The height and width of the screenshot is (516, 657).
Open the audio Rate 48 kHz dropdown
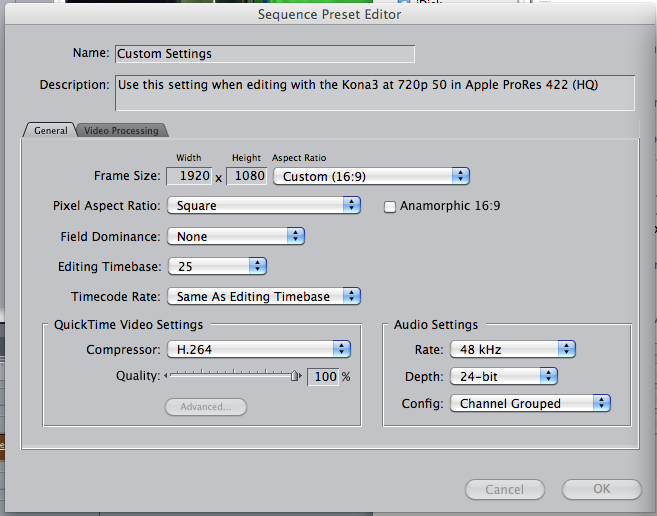513,349
